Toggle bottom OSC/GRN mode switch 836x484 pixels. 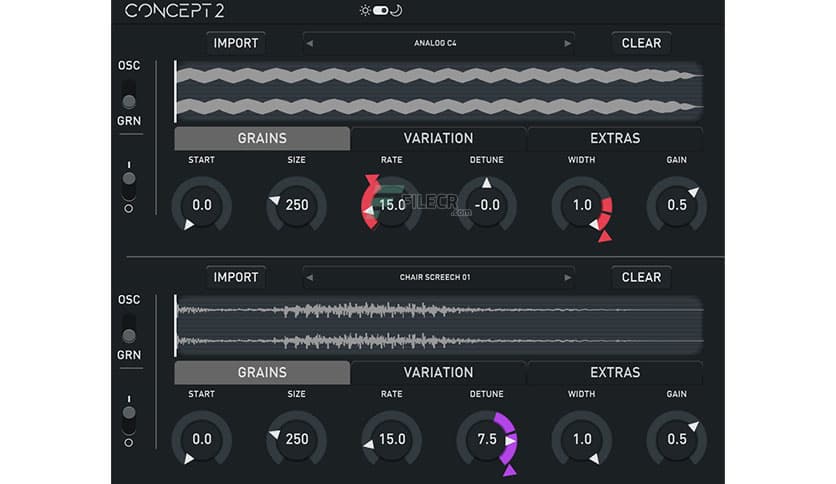[x=128, y=328]
